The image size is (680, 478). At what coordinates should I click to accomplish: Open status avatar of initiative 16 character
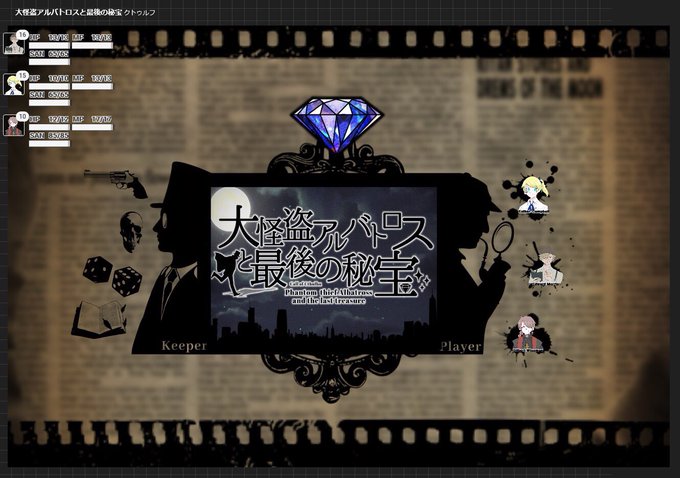tap(13, 43)
